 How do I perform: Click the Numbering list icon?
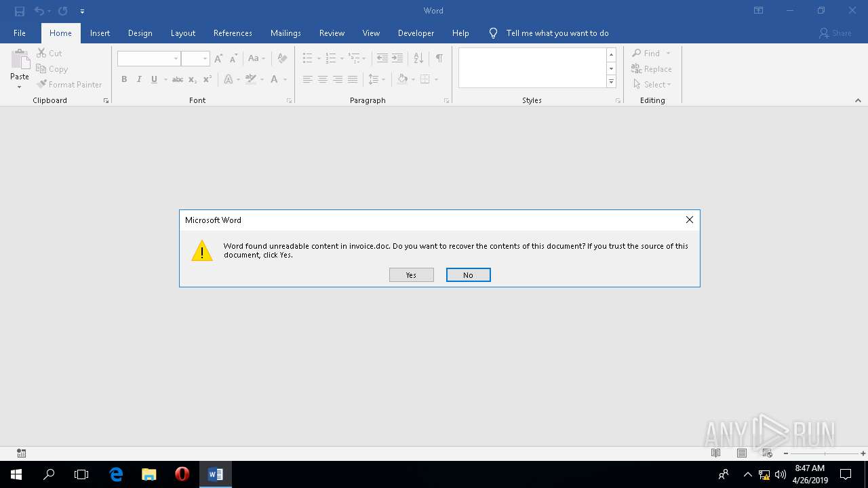point(331,59)
